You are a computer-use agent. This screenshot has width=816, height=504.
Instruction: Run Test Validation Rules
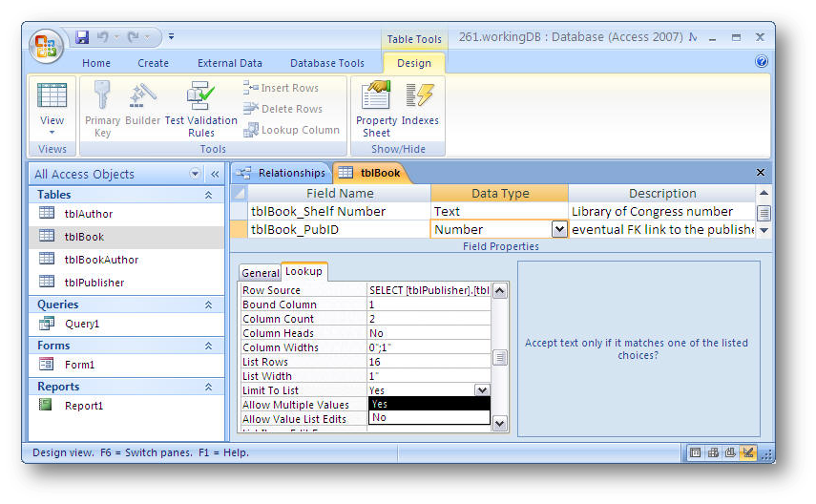click(200, 108)
